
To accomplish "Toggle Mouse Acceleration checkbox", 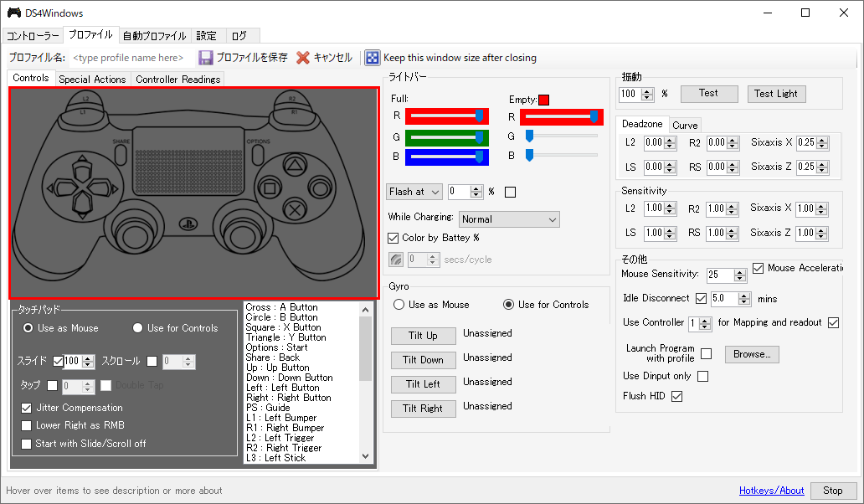I will click(759, 268).
